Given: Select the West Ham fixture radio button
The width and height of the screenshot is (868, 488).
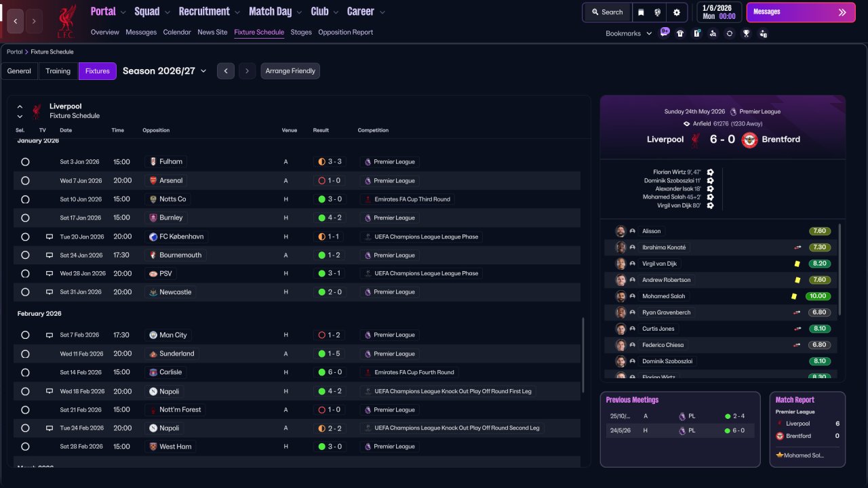Looking at the screenshot, I should click(25, 447).
